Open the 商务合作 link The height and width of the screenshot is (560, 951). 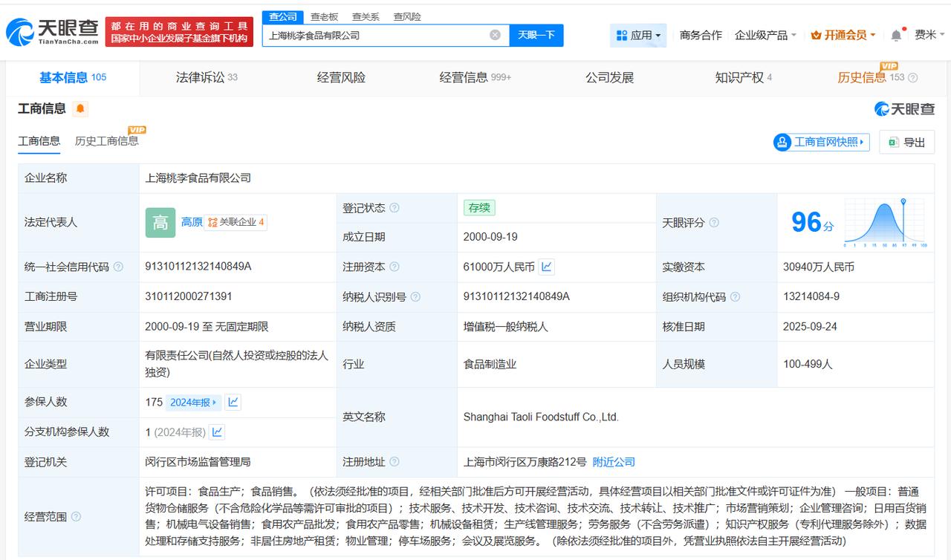click(701, 35)
